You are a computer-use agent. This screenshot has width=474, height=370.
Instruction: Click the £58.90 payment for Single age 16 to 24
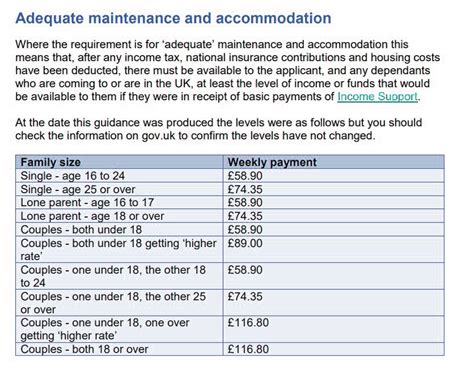(x=334, y=176)
